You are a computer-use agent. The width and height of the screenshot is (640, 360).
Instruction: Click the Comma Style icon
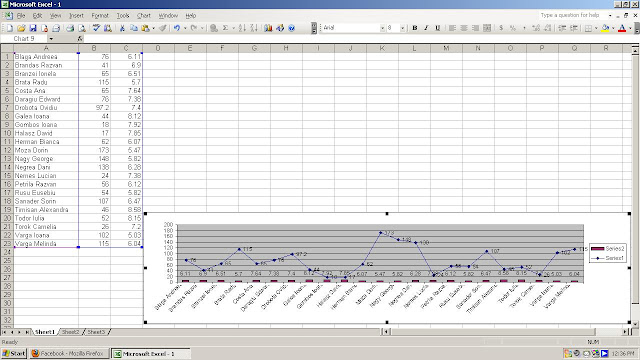pyautogui.click(x=524, y=28)
